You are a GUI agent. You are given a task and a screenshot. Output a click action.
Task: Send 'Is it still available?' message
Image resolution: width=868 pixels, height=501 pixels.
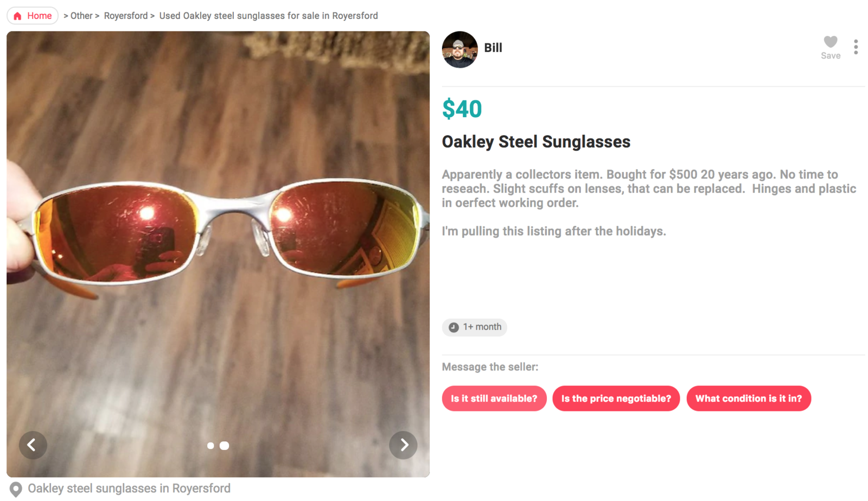[x=494, y=398]
